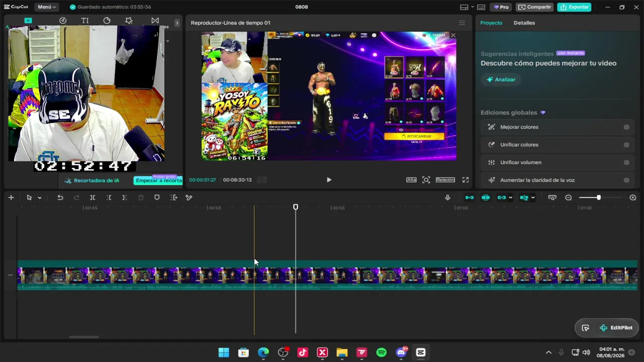Open the player panel options menu
644x362 pixels.
point(462,23)
